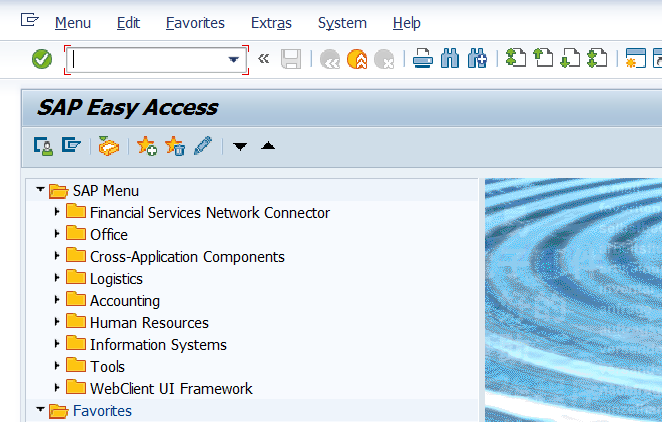Select the Human Resources folder
The image size is (662, 422).
click(148, 323)
